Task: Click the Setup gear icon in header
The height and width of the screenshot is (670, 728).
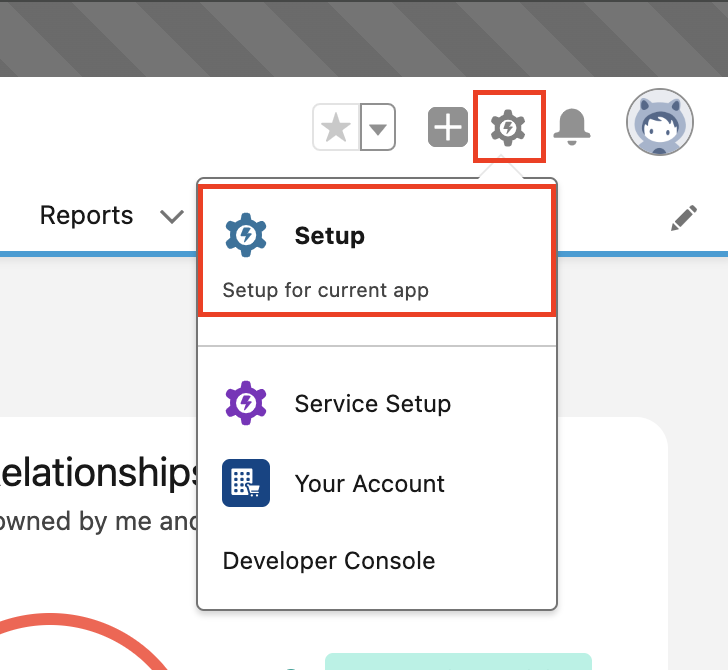Action: (508, 127)
